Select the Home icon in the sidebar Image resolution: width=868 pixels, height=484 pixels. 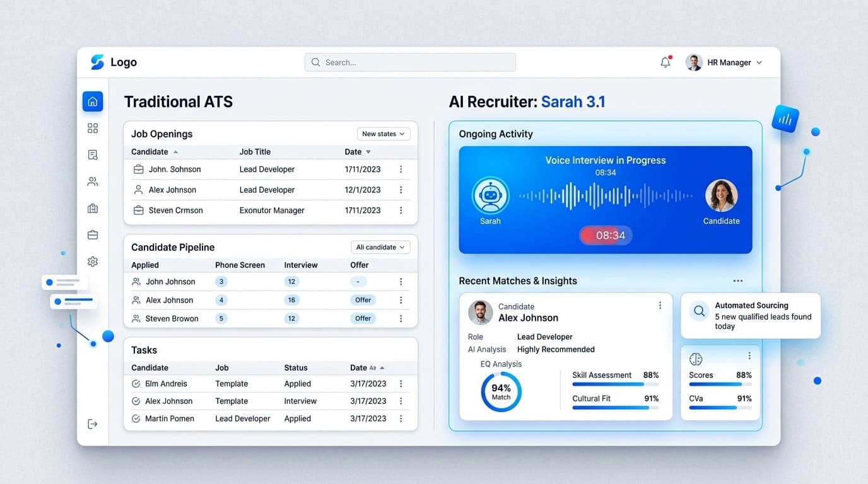click(92, 101)
